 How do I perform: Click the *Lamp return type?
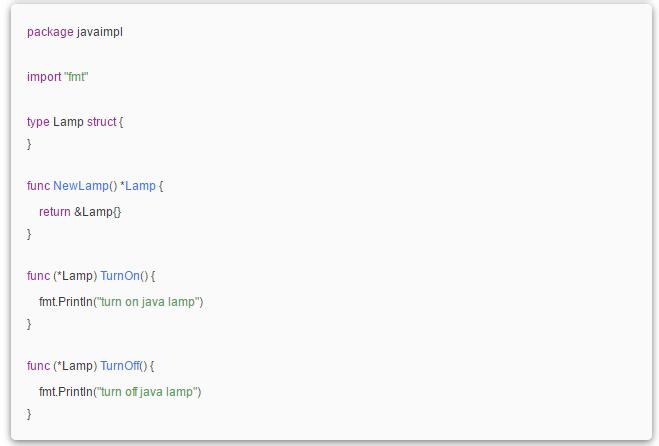tap(138, 186)
